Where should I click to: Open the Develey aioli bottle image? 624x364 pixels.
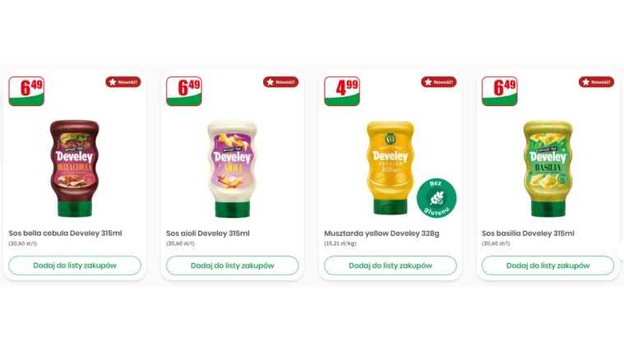[233, 168]
